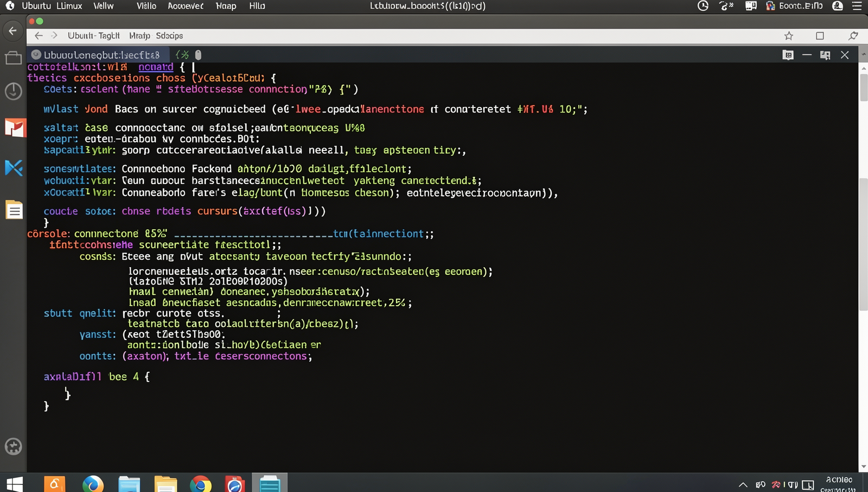The height and width of the screenshot is (492, 868).
Task: Open the Windows start button
Action: [15, 484]
